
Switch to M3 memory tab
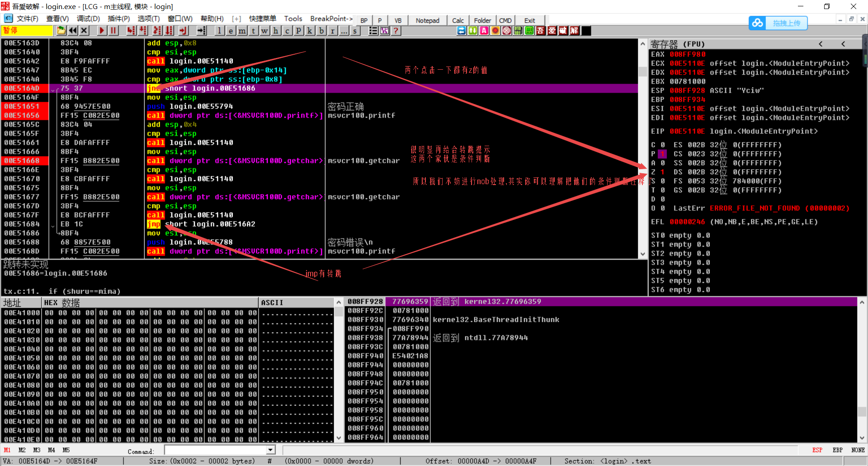coord(37,450)
